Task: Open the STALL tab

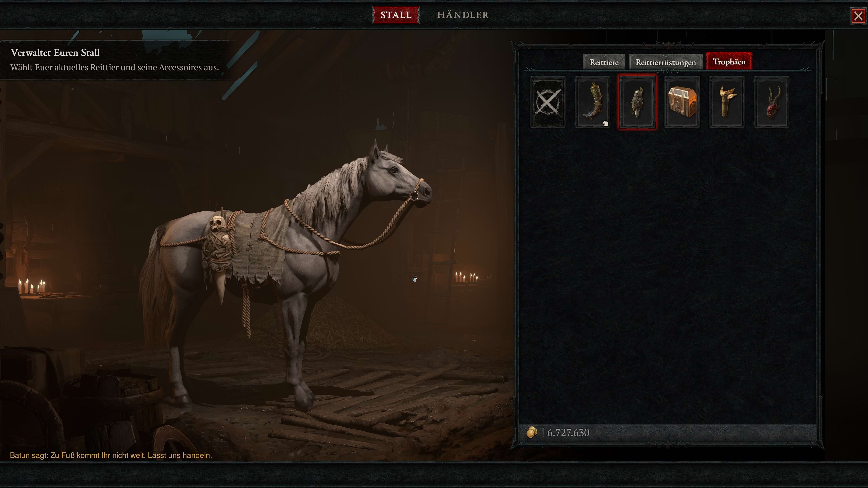Action: [396, 15]
